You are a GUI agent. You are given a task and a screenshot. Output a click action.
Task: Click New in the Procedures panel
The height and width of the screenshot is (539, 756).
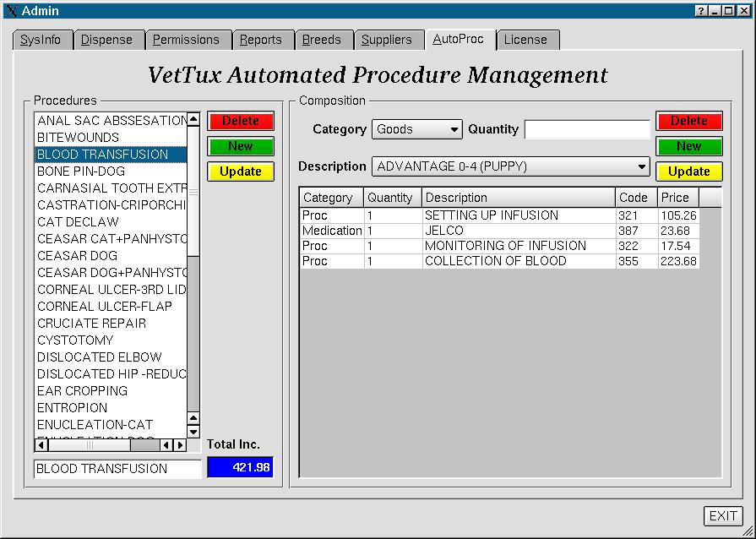click(x=241, y=146)
